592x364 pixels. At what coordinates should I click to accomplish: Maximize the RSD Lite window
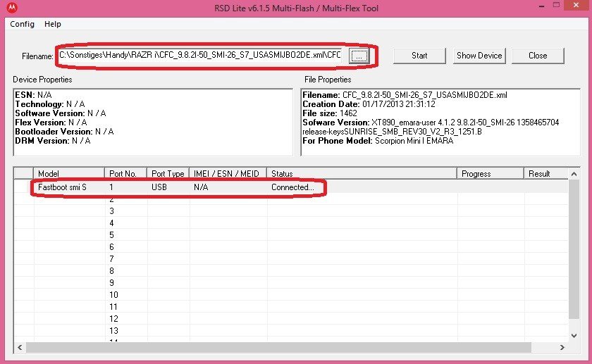(x=556, y=6)
